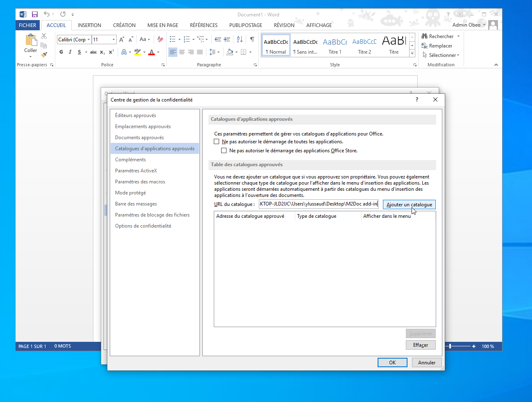Click the OK button in the dialog
Screen dimensions: 532x402
pos(392,363)
